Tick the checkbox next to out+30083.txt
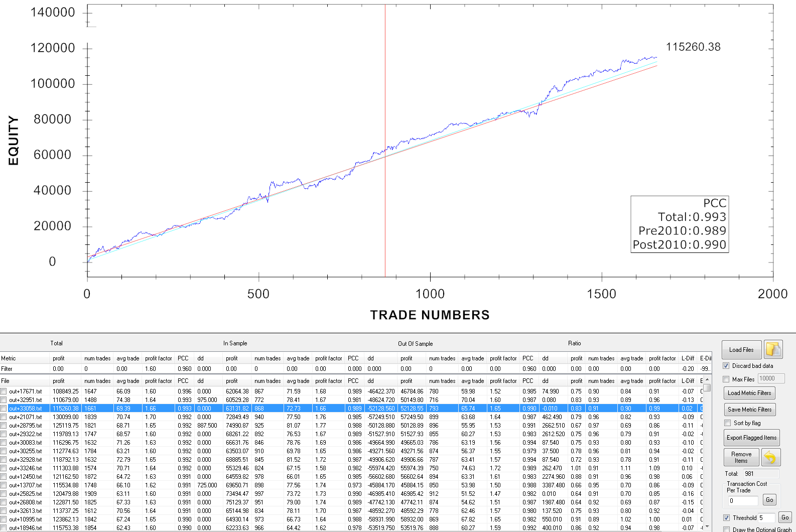Image resolution: width=796 pixels, height=532 pixels. (4, 443)
